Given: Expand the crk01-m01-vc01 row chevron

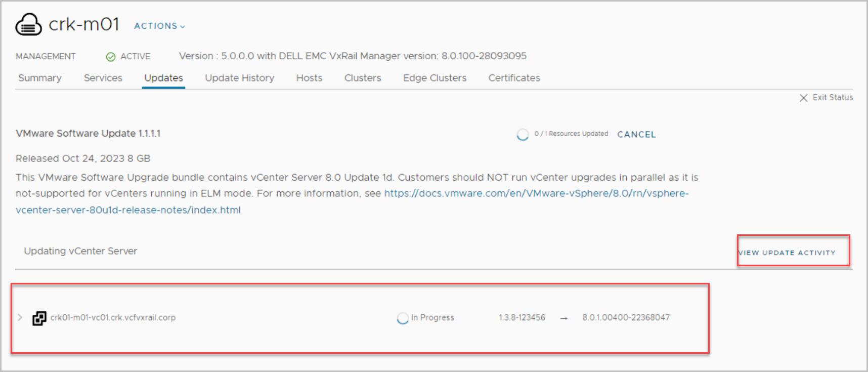Looking at the screenshot, I should 20,317.
